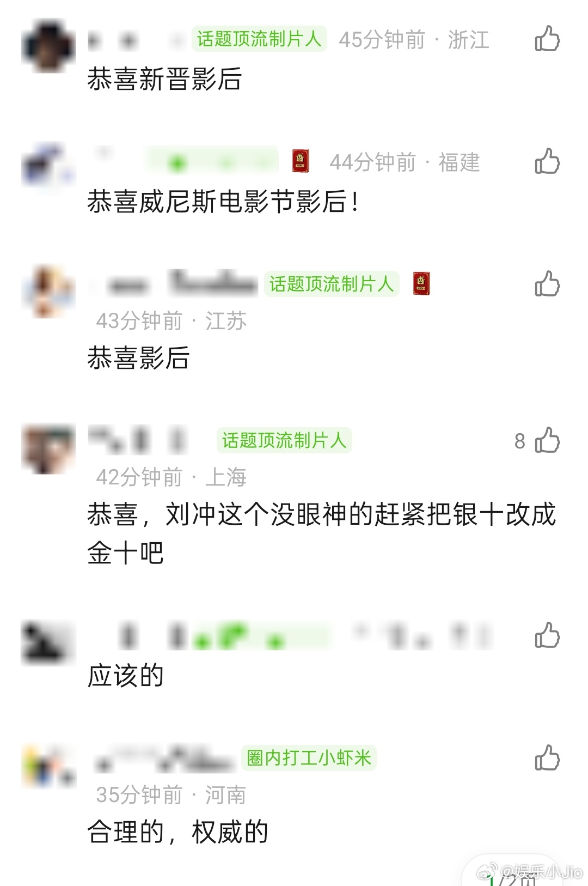Screen dimensions: 588x886
Task: Open the '话题顶流制片人' tag on Jiangsu comment
Action: (x=332, y=284)
